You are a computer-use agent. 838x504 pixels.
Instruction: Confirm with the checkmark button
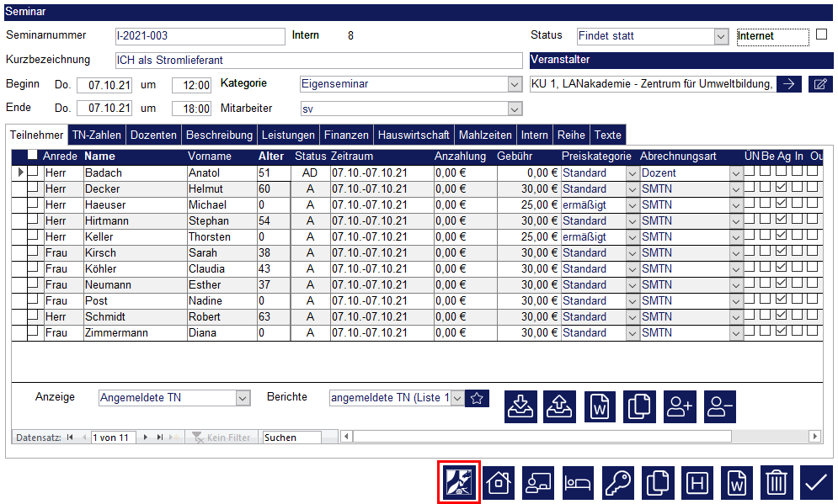815,483
